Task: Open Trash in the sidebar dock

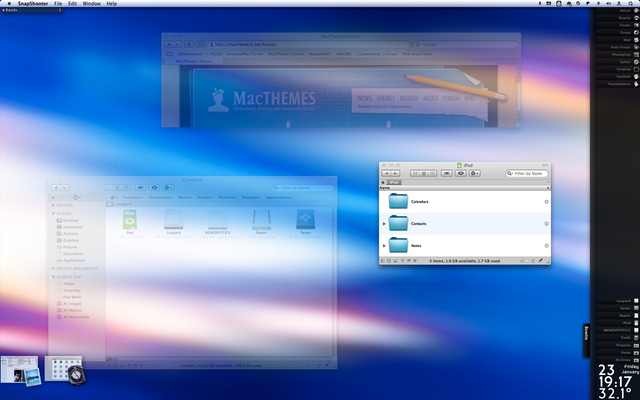Action: pyautogui.click(x=618, y=338)
